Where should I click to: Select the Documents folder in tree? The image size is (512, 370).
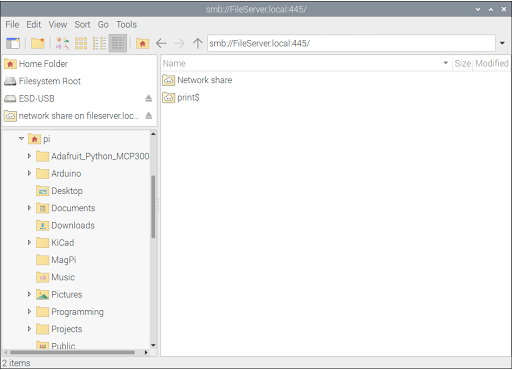pyautogui.click(x=66, y=208)
